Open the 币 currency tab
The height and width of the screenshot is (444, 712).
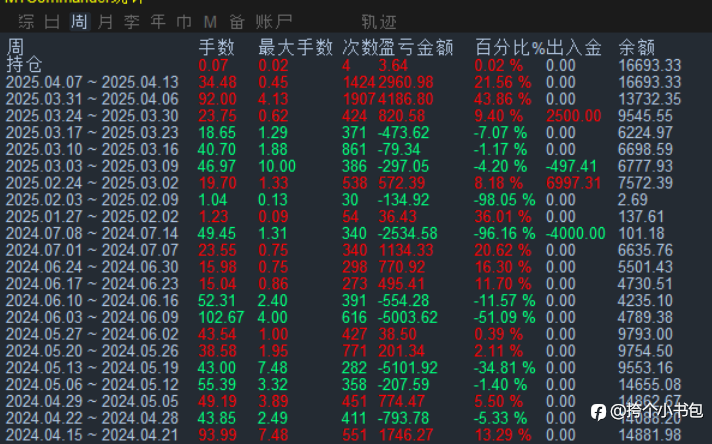point(184,22)
